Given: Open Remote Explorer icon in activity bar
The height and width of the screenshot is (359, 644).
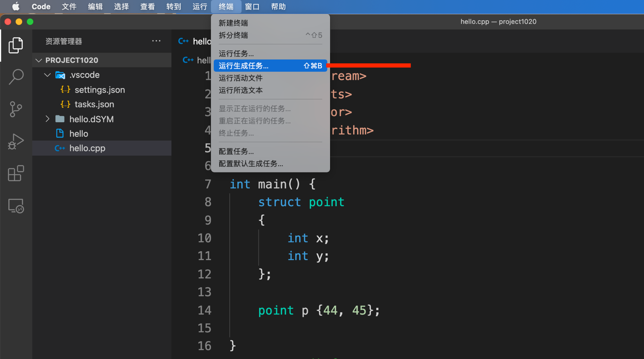Looking at the screenshot, I should pos(16,206).
